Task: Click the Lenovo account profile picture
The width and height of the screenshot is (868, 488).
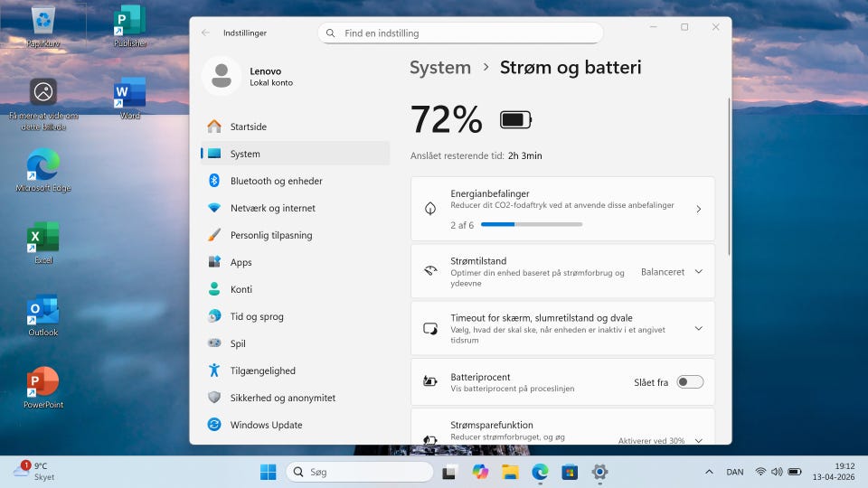Action: point(222,77)
